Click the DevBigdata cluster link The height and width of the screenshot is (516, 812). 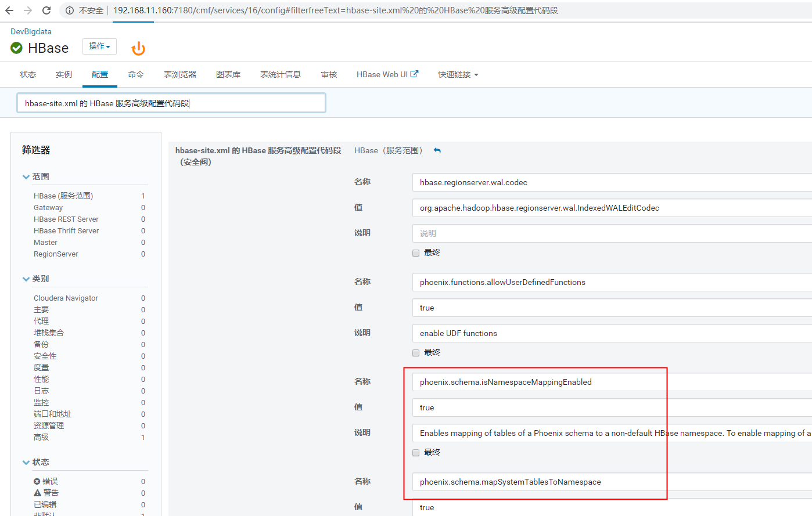tap(31, 31)
